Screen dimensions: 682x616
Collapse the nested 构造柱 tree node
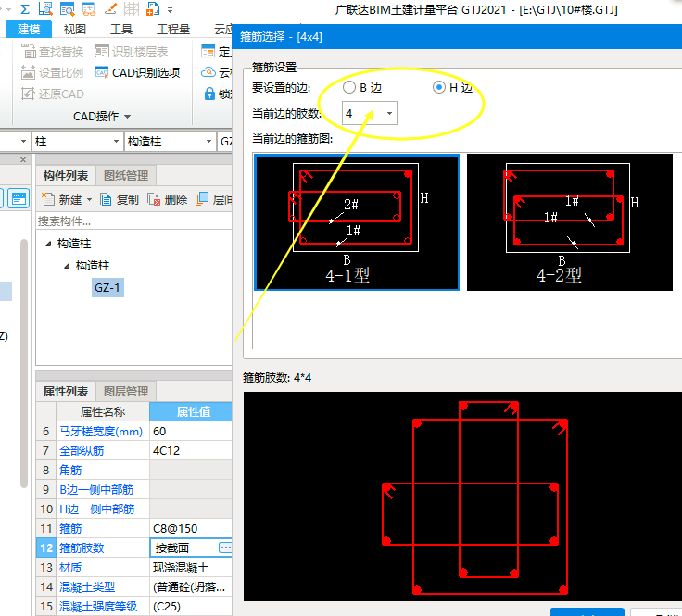click(67, 266)
